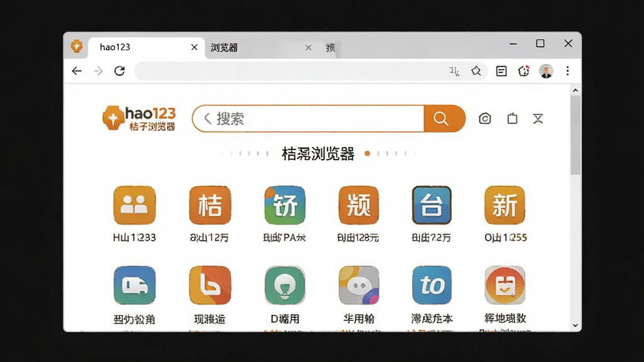Viewport: 644px width, 362px height.
Task: Open the orange tile above 128元 label
Action: (x=358, y=206)
